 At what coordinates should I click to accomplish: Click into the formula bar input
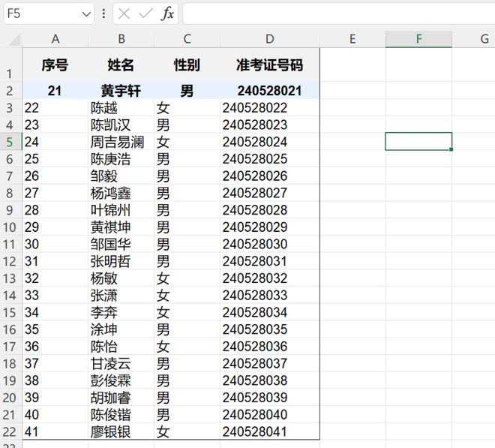tap(339, 14)
